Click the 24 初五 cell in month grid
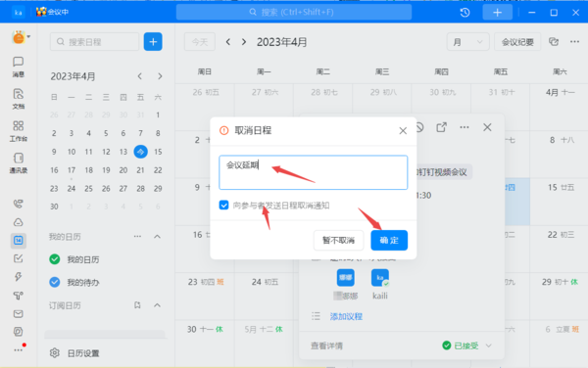 click(264, 296)
